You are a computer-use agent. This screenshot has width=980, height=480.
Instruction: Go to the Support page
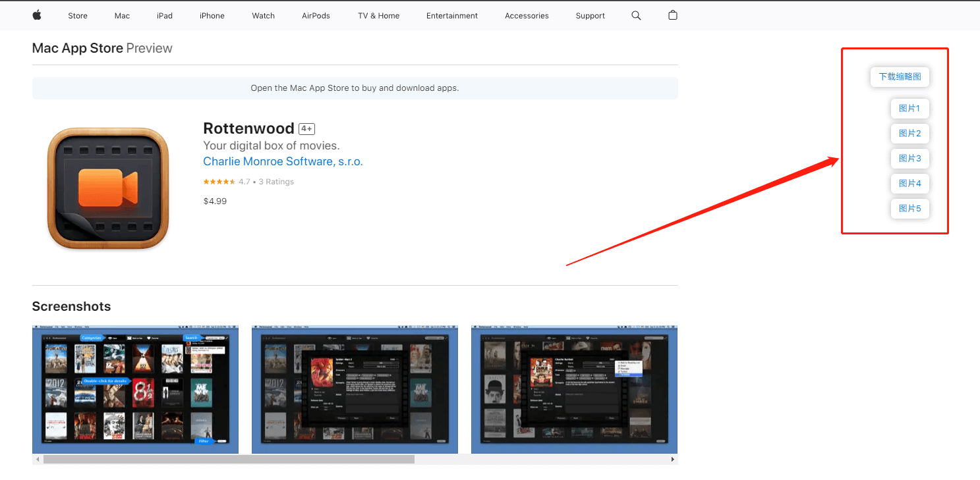[x=590, y=16]
